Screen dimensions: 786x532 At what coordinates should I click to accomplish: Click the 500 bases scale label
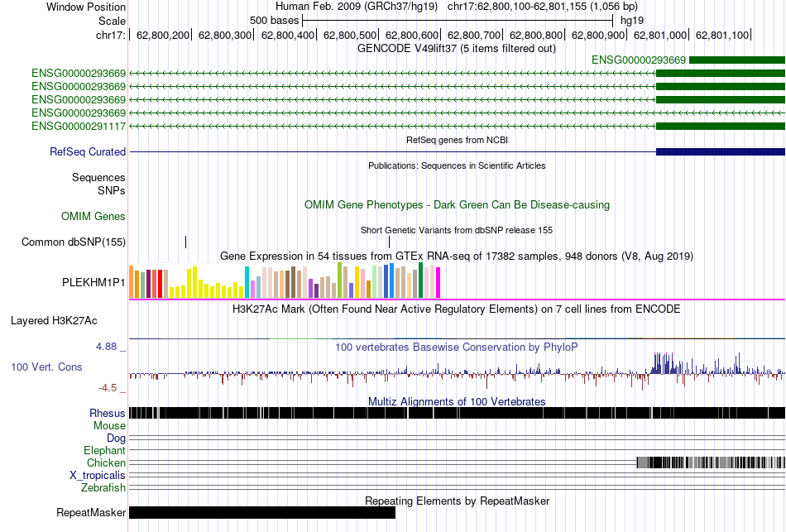point(274,21)
